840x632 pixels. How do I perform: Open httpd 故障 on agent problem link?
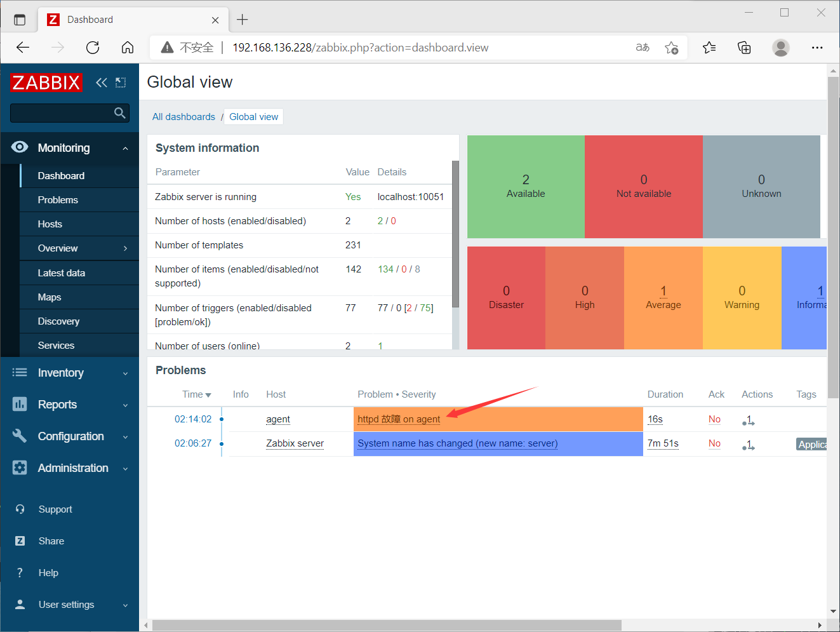399,419
